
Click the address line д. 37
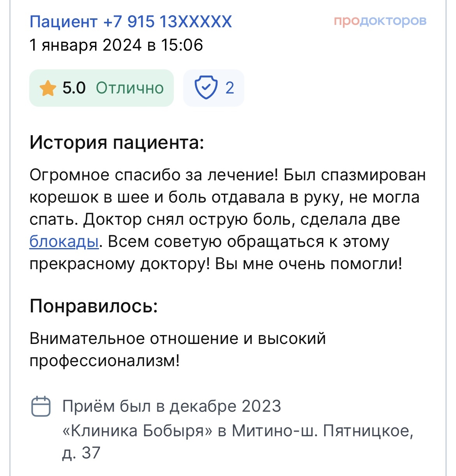81,453
